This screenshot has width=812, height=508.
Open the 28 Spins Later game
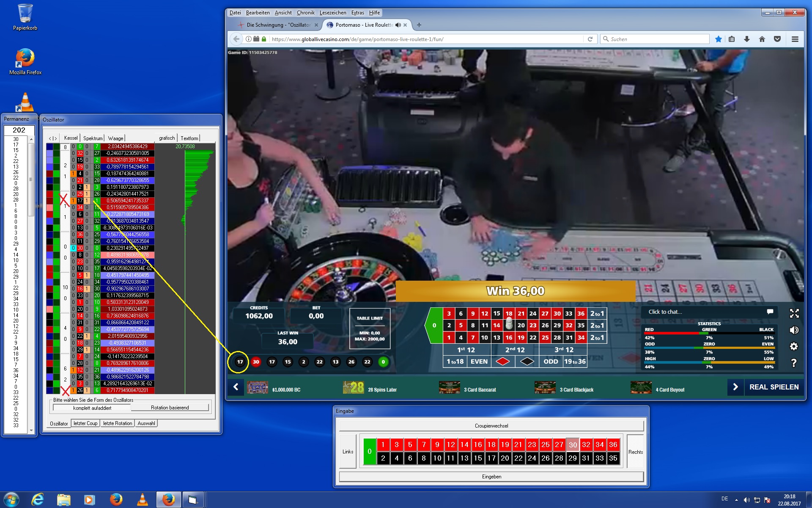coord(370,387)
